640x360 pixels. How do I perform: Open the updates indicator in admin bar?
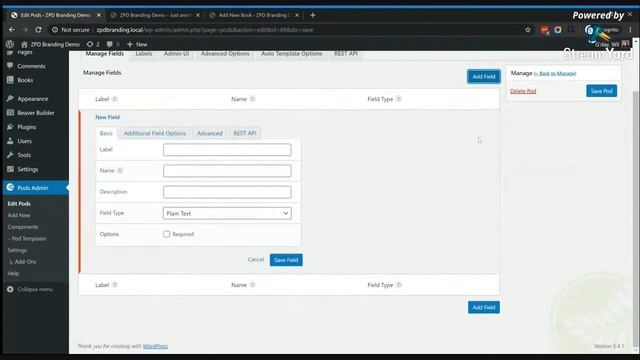[93, 44]
